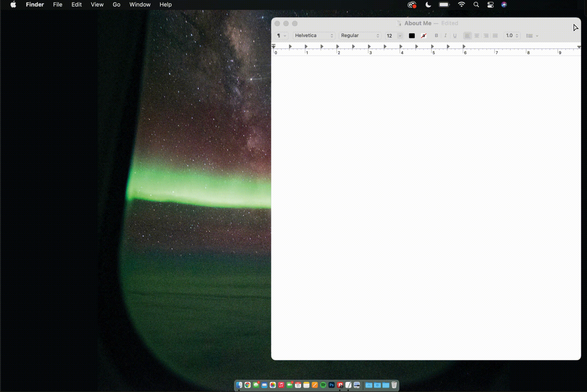Toggle underline formatting in TextEdit toolbar
Screen dimensions: 587x392
coord(455,35)
